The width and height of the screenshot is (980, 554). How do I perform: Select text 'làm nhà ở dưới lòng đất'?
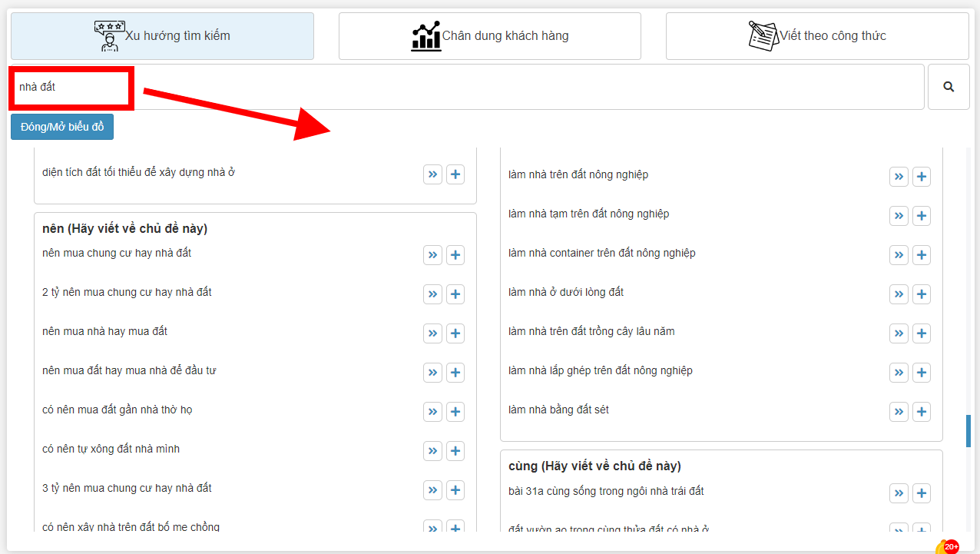pos(566,292)
